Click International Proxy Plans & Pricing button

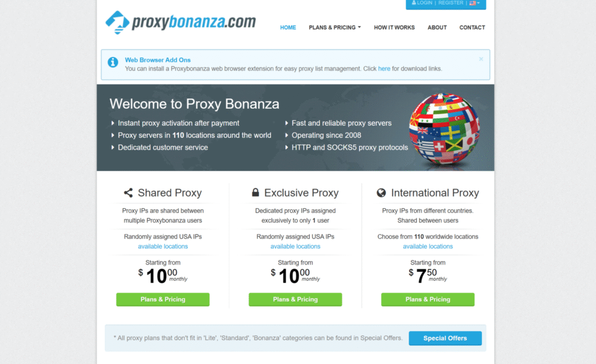point(428,299)
